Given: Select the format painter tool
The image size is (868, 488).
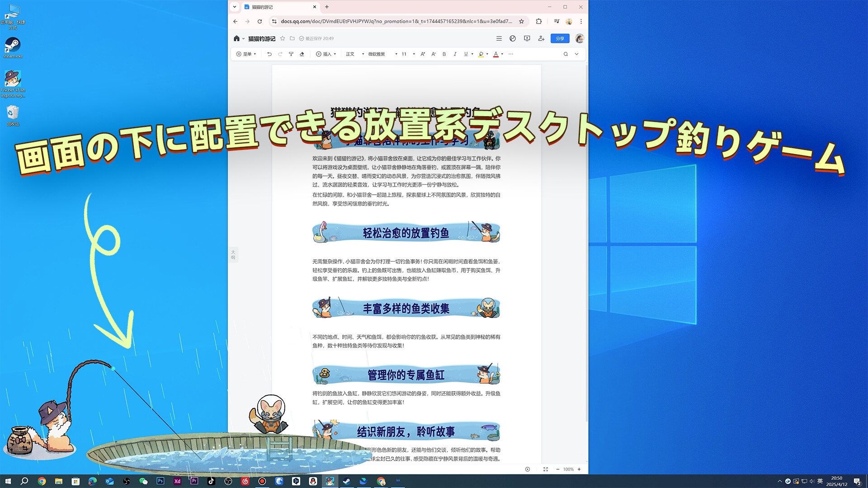Looking at the screenshot, I should [x=292, y=54].
